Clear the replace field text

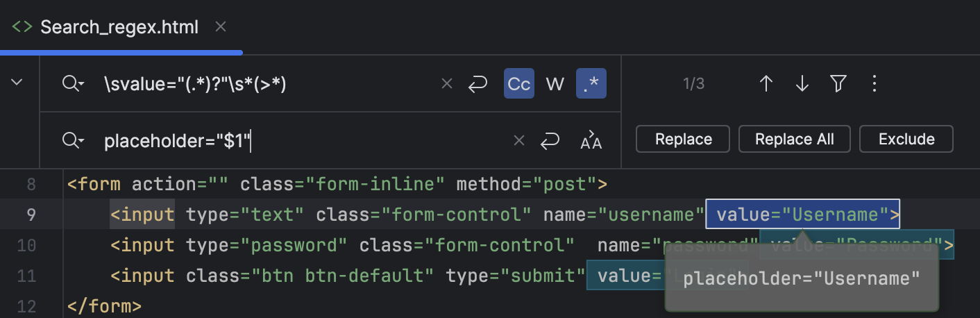click(519, 141)
